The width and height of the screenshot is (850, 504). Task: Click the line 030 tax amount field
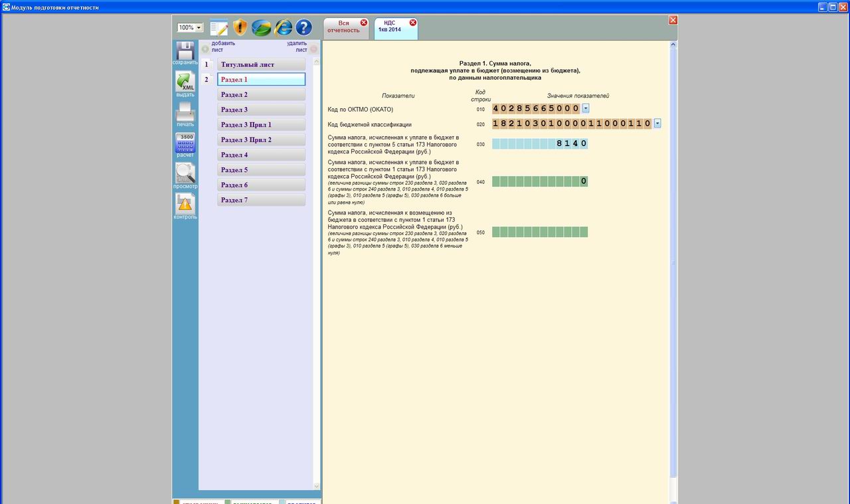[x=540, y=143]
